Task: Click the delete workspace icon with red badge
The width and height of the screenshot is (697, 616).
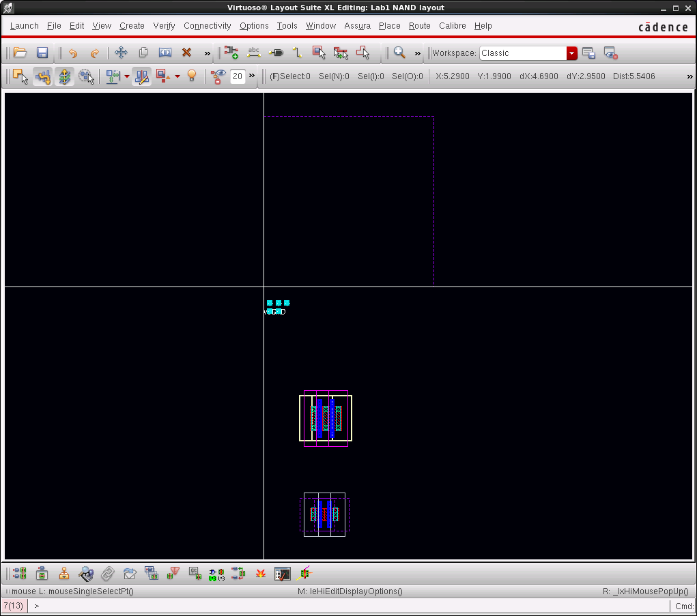Action: point(611,53)
